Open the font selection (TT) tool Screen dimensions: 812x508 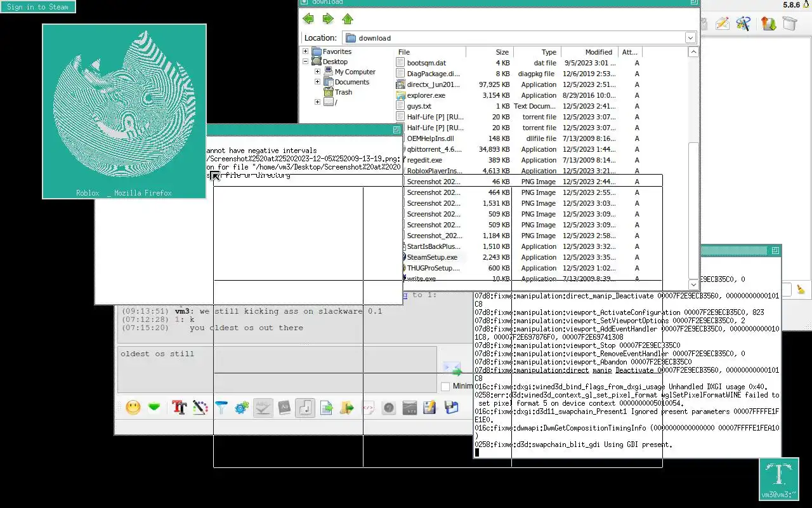tap(179, 408)
